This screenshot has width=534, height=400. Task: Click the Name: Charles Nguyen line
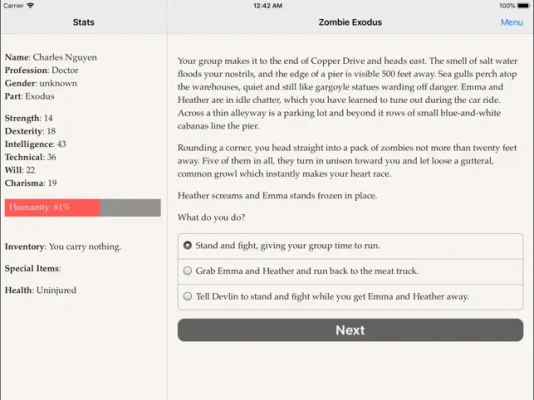click(x=51, y=57)
